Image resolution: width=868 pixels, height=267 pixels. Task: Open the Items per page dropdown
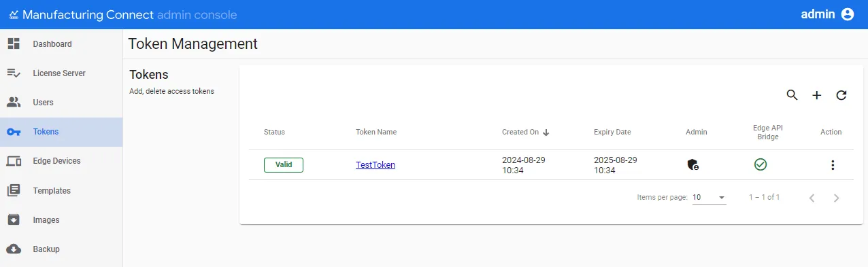click(x=710, y=198)
